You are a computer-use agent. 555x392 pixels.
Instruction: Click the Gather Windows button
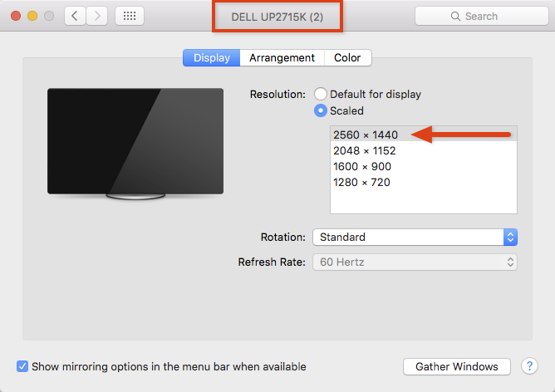point(457,366)
